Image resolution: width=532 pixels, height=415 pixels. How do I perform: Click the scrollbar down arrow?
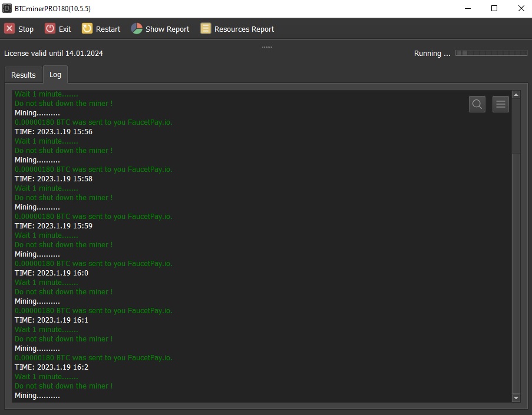click(x=516, y=397)
